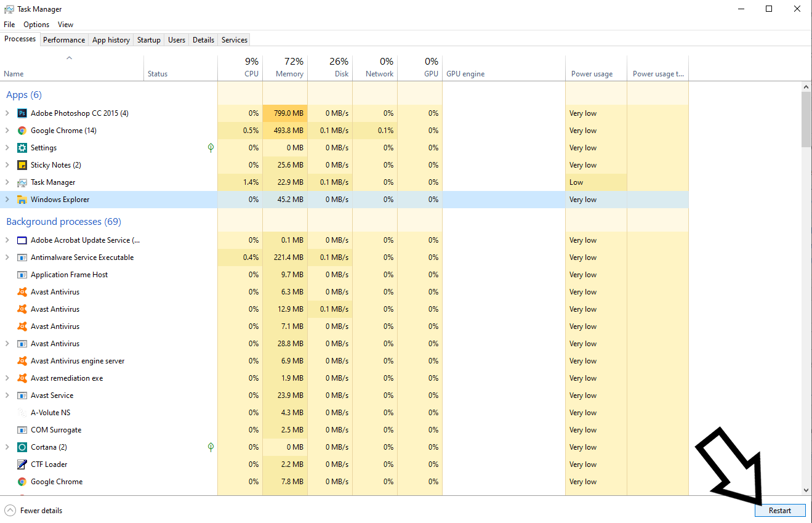Select the Avast Antivirus engine server icon
The image size is (812, 523).
(x=22, y=361)
